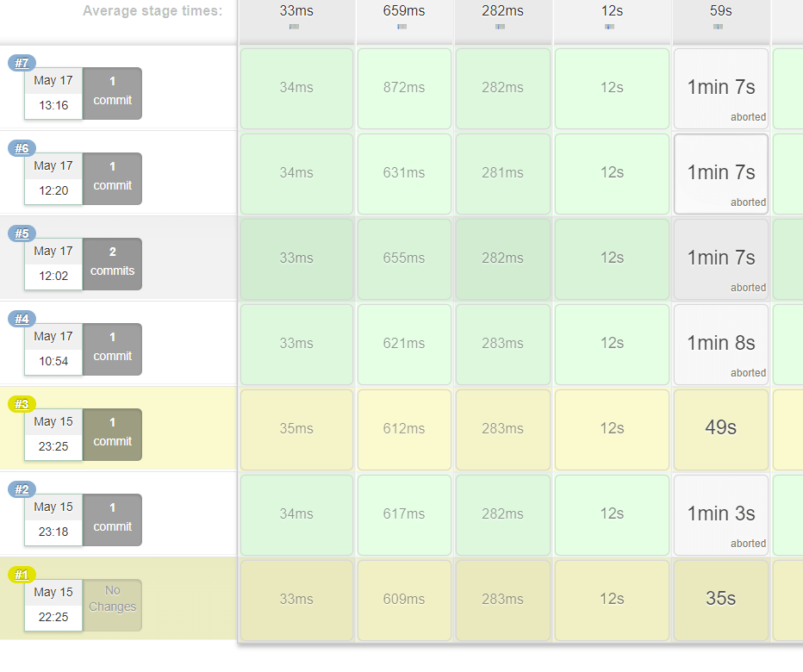The width and height of the screenshot is (803, 672).
Task: Click the May 15 23:25 date box
Action: tap(53, 434)
